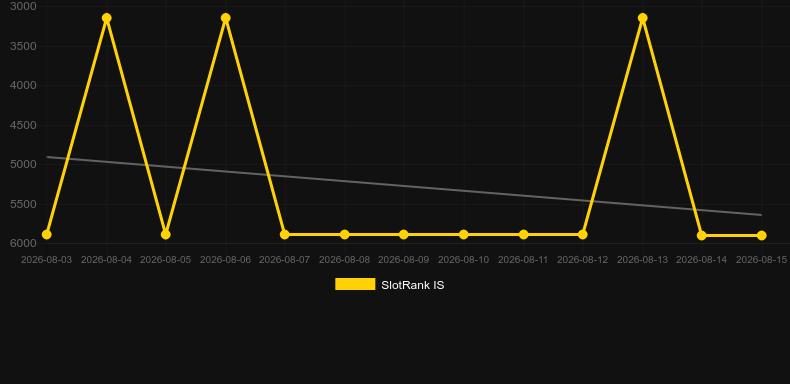Viewport: 790px width, 384px height.
Task: Click the x-axis label 2026-08-12
Action: [x=582, y=260]
